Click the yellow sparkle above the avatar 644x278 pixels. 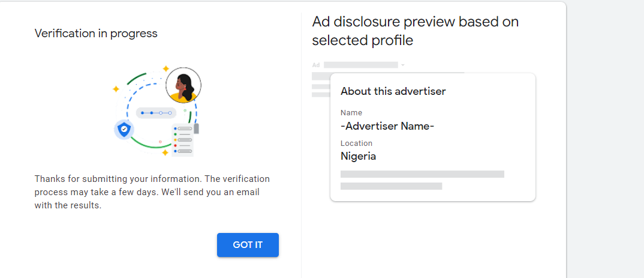pyautogui.click(x=166, y=68)
